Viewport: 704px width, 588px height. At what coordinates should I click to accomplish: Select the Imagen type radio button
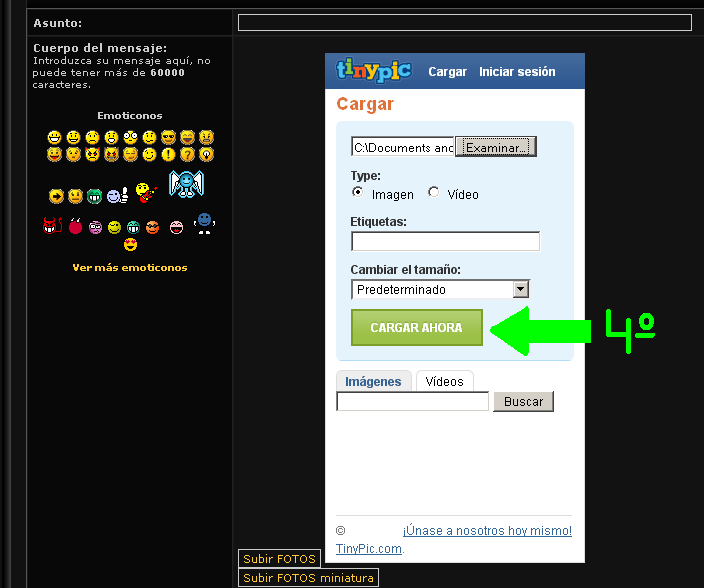[x=358, y=192]
